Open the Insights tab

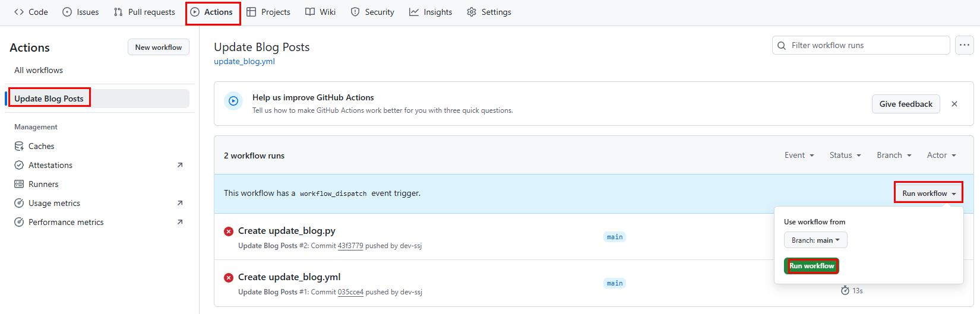[431, 12]
